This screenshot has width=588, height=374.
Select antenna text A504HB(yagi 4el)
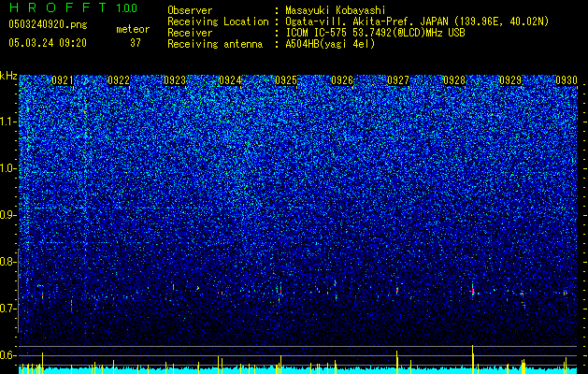tap(330, 44)
